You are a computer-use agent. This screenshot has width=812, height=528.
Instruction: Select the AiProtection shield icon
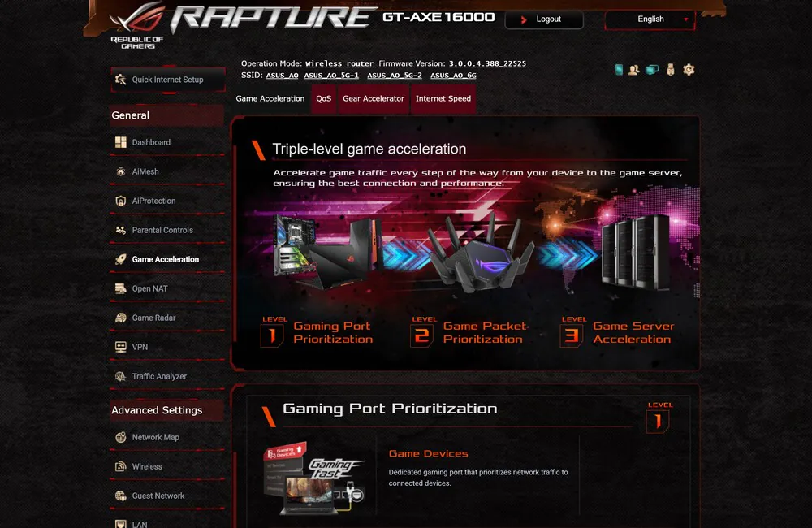121,201
